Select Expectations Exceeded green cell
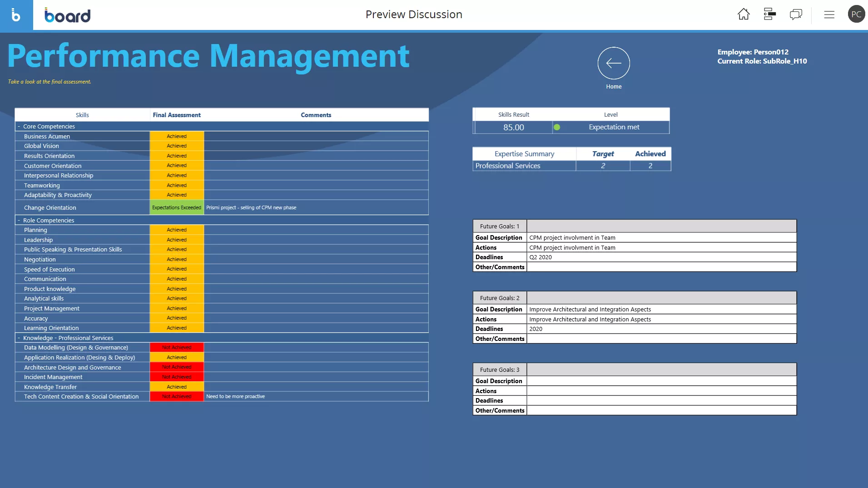 (177, 208)
